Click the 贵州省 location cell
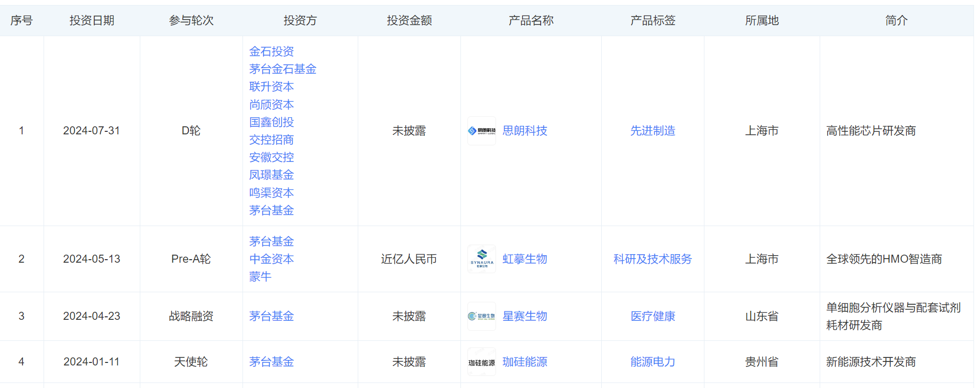The width and height of the screenshot is (980, 388). [x=762, y=362]
